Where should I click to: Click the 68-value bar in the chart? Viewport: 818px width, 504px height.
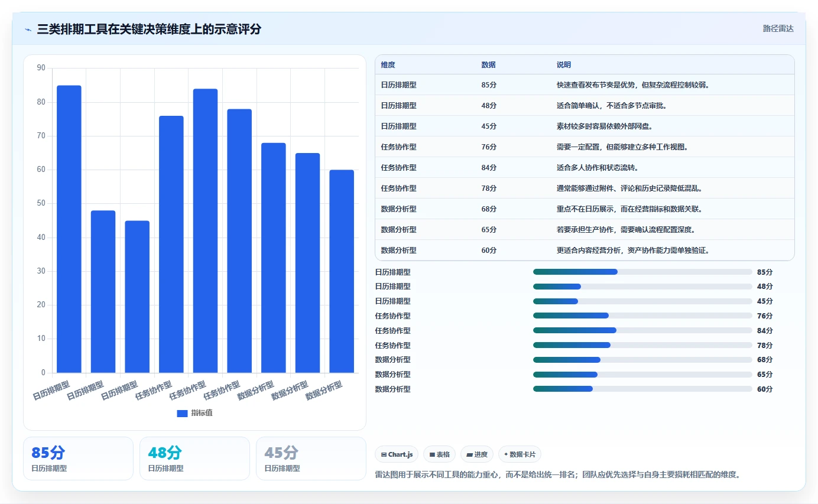pyautogui.click(x=274, y=258)
